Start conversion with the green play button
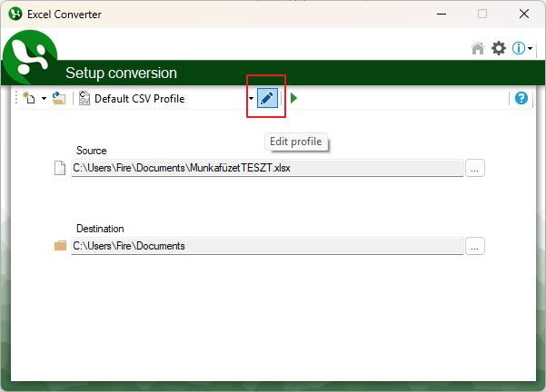The image size is (546, 392). 293,98
